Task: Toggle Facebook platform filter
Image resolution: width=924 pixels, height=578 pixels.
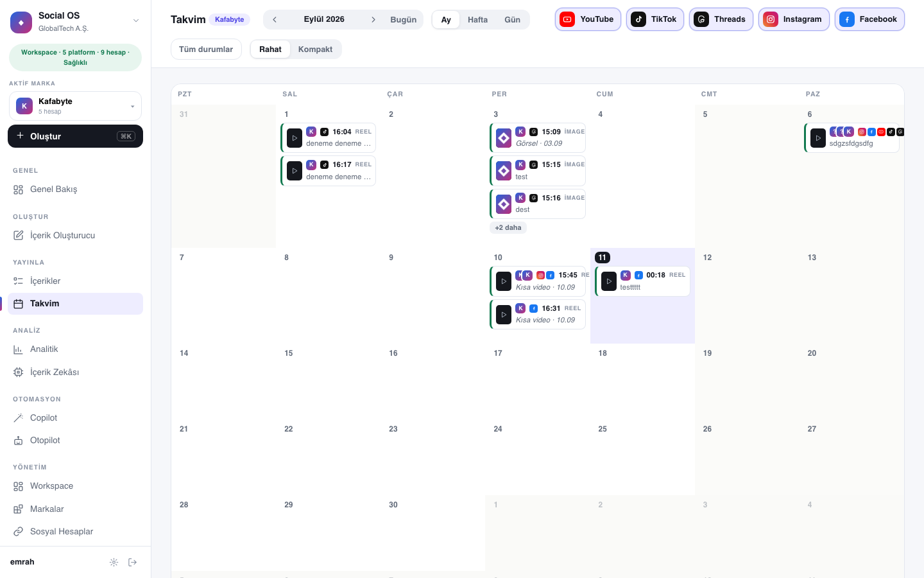Action: (x=869, y=19)
